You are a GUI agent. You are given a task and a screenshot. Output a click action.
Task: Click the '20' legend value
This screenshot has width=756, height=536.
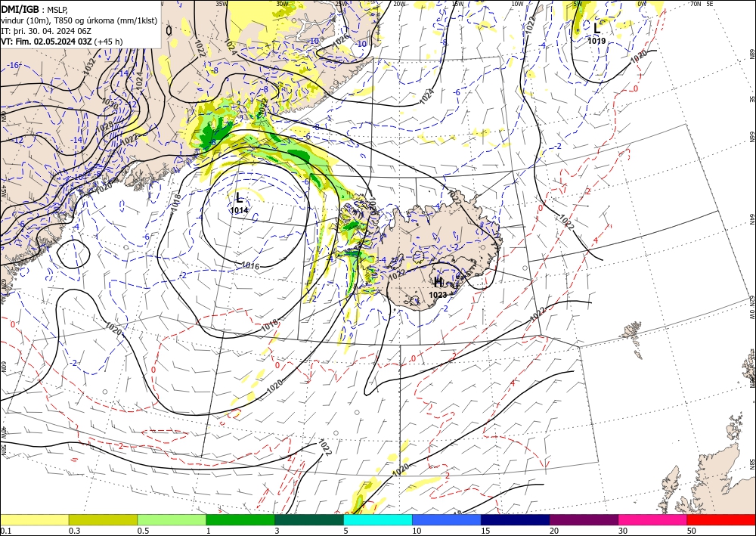[554, 531]
